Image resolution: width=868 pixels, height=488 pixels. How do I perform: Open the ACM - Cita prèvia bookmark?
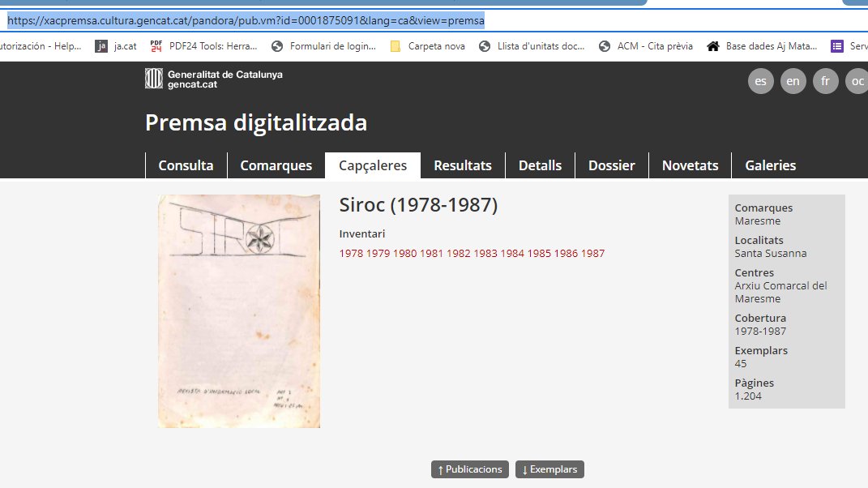[645, 46]
